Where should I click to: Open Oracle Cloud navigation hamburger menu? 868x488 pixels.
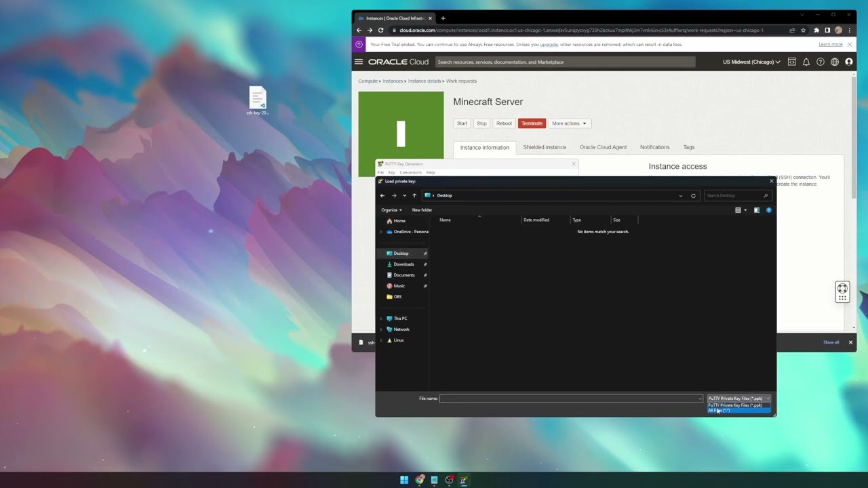(359, 62)
